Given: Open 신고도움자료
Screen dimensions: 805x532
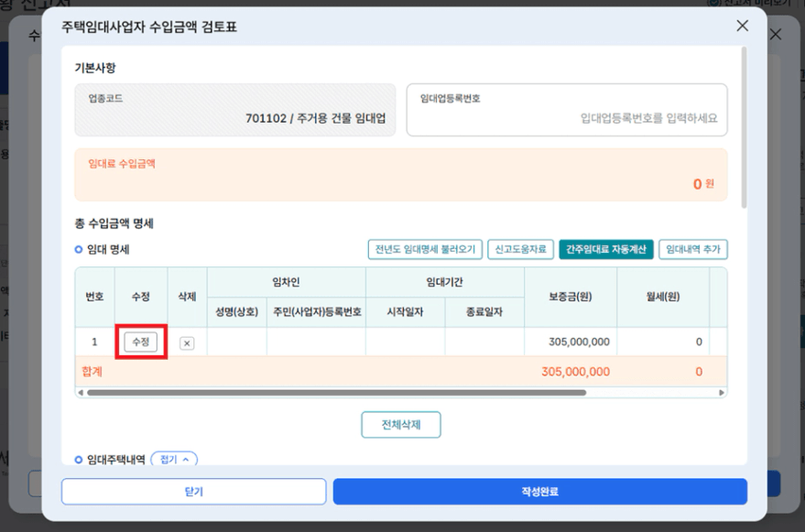Looking at the screenshot, I should (x=520, y=249).
